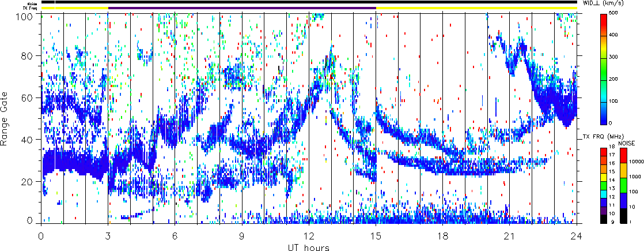The width and height of the screenshot is (644, 251).
Task: Click the 1000 label on noise scale
Action: click(635, 177)
